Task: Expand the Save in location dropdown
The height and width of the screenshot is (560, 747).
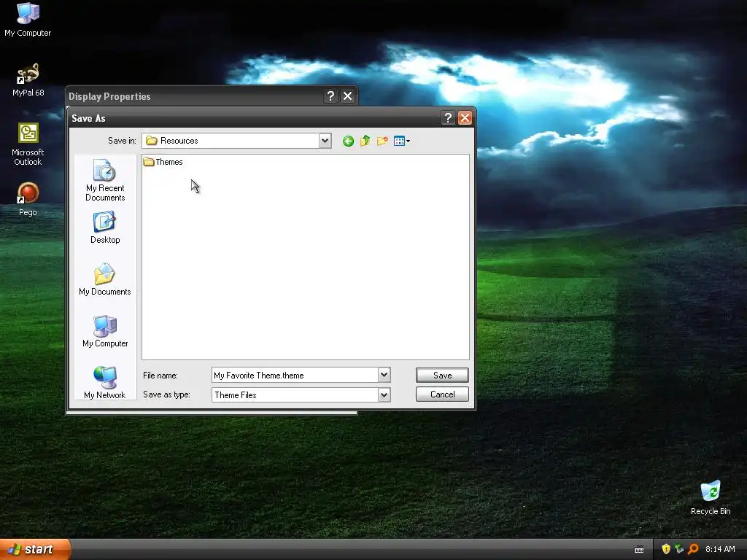Action: (x=325, y=141)
